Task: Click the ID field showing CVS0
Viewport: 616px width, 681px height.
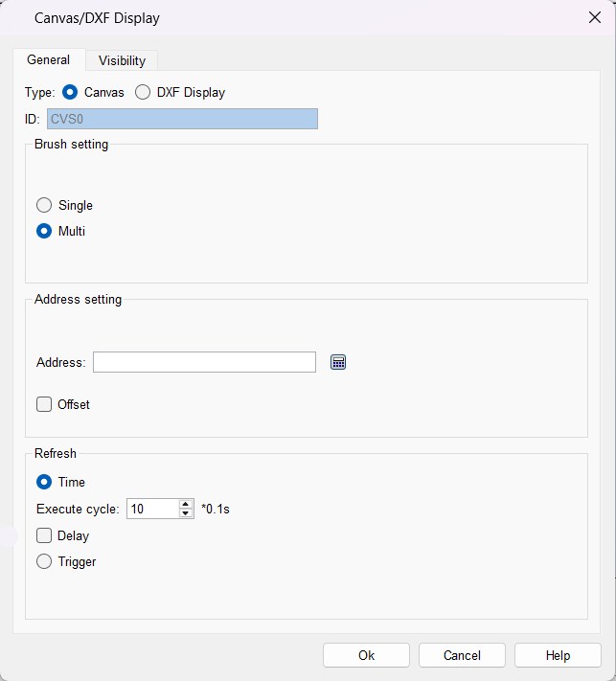Action: [x=182, y=119]
